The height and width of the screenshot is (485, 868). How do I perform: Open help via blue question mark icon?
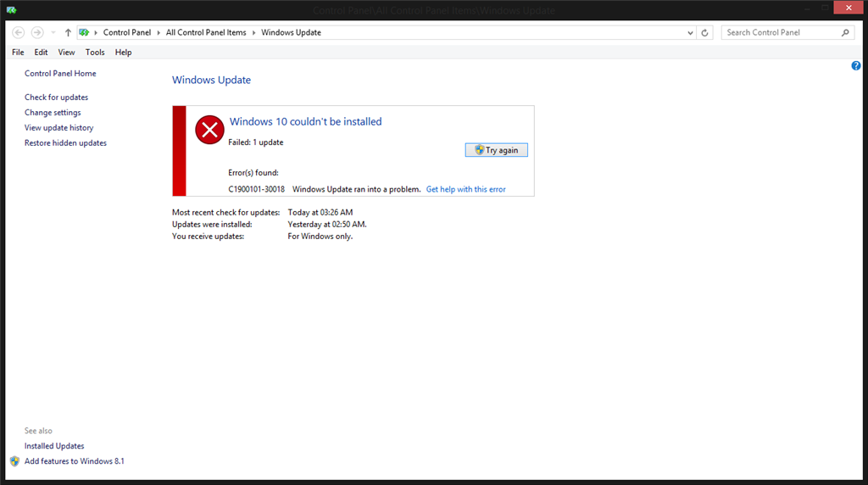click(x=856, y=66)
